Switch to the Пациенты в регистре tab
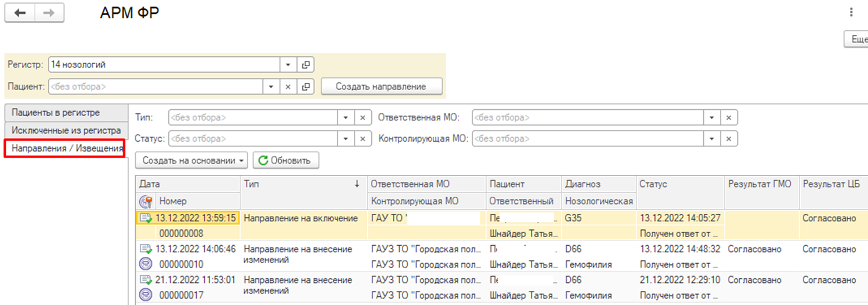 (x=56, y=113)
